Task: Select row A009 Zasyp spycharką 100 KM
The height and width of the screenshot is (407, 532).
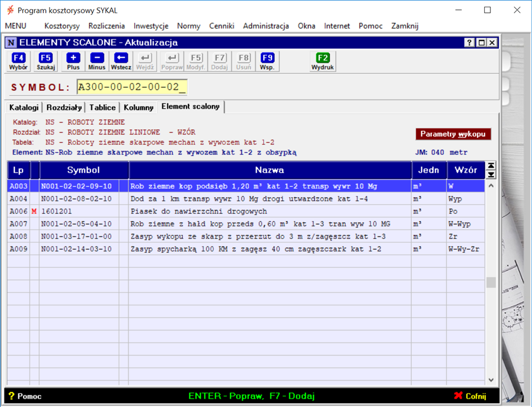Action: 246,249
